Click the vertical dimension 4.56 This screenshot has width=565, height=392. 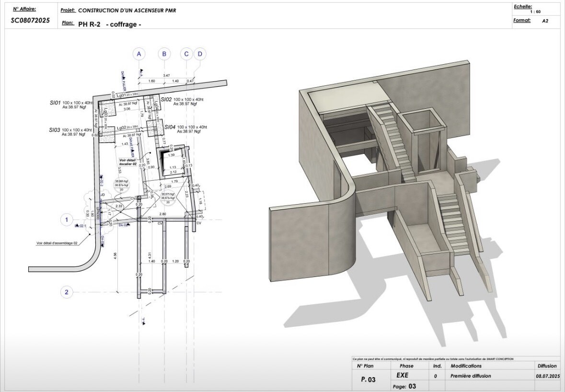[x=115, y=256]
